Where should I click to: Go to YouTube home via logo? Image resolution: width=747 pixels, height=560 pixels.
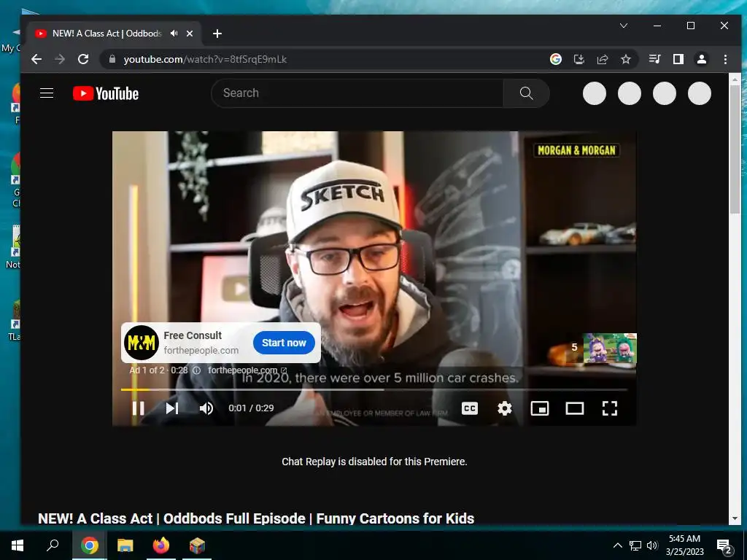click(x=106, y=93)
